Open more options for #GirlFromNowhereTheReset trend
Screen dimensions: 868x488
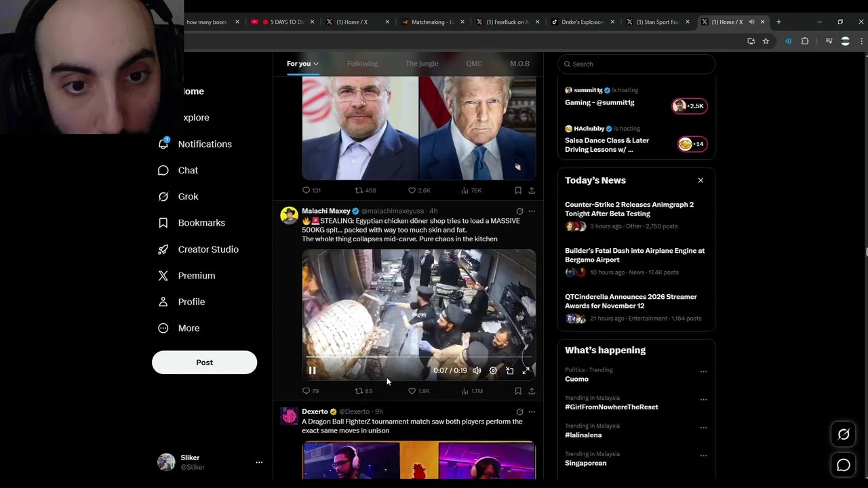pos(703,399)
